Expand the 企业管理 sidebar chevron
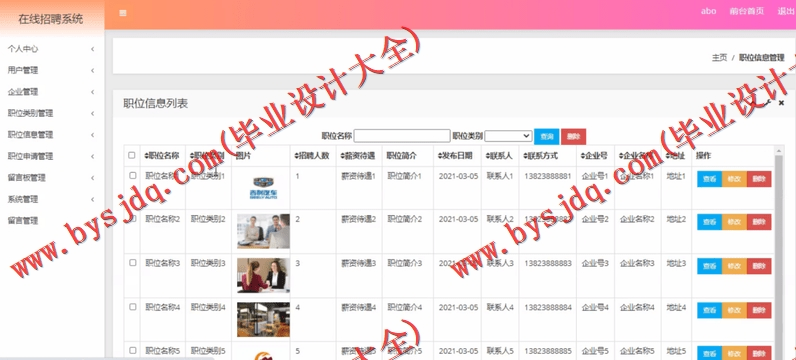Screen dimensions: 796x360 [x=92, y=92]
